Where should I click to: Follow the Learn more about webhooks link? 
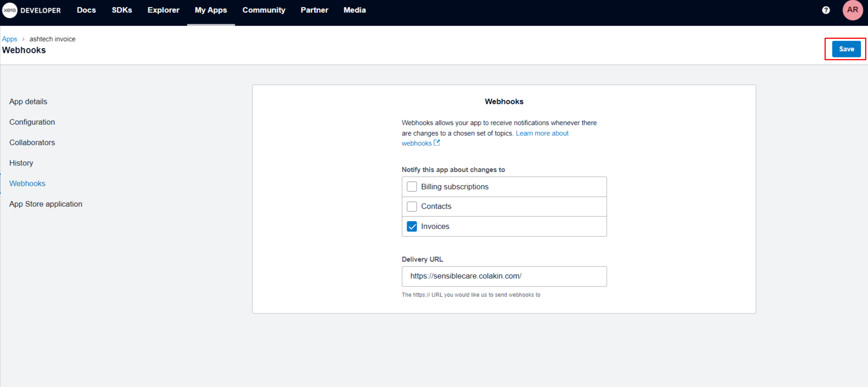pos(542,133)
